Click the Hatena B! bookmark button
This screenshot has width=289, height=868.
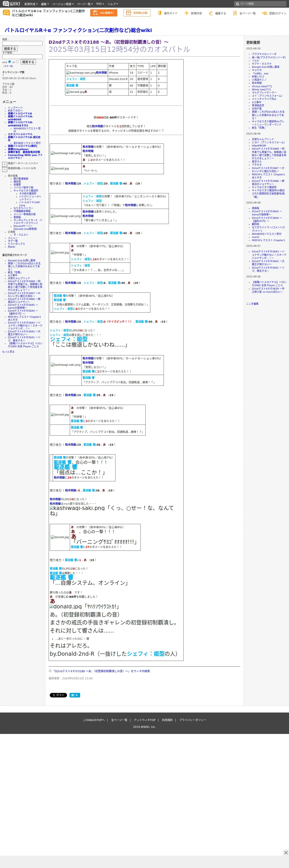pos(75,695)
